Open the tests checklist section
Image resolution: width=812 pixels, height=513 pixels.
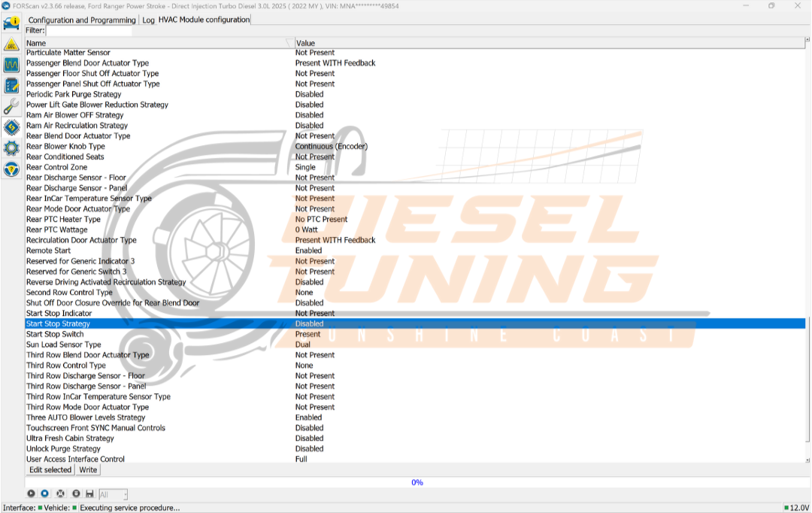tap(11, 86)
